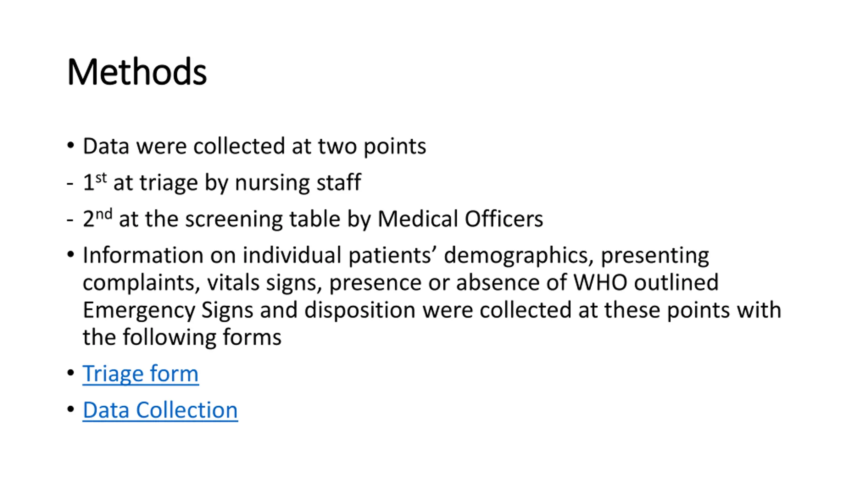The image size is (868, 488).
Task: Click the 'st' superscript after 1
Action: (x=101, y=178)
